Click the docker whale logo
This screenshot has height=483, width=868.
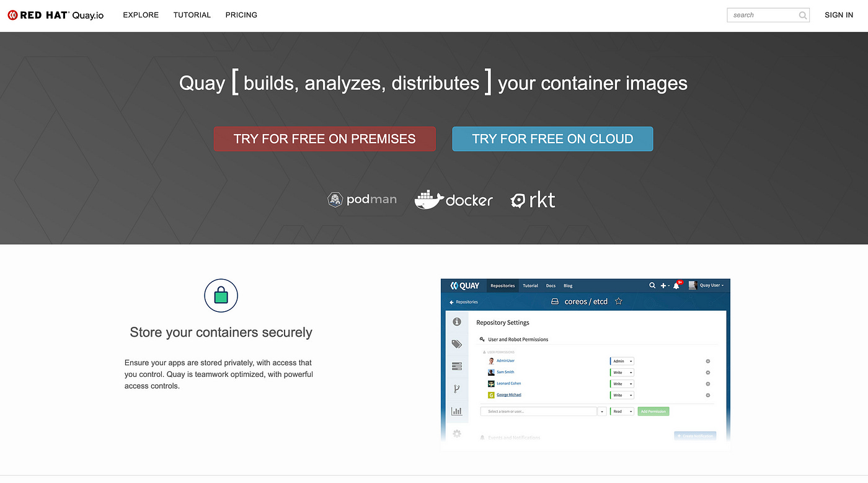[x=454, y=200]
